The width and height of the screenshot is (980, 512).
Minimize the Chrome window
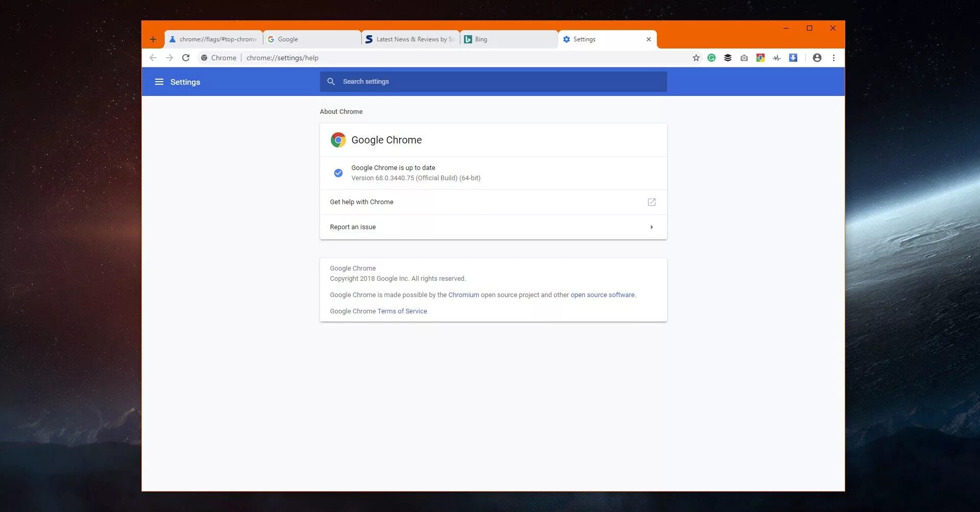tap(786, 28)
